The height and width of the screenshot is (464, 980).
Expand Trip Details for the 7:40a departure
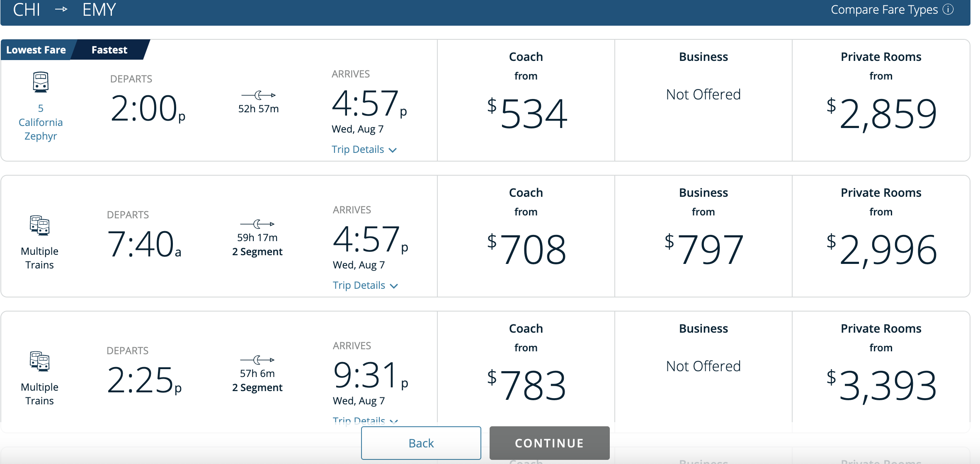[366, 285]
